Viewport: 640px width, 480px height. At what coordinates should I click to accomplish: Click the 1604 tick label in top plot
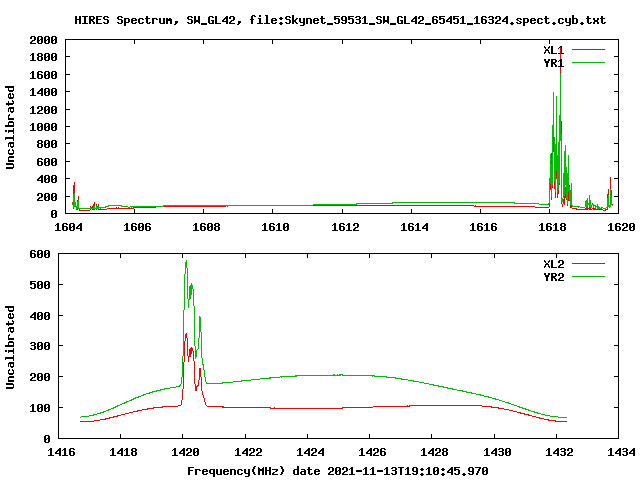click(x=68, y=227)
